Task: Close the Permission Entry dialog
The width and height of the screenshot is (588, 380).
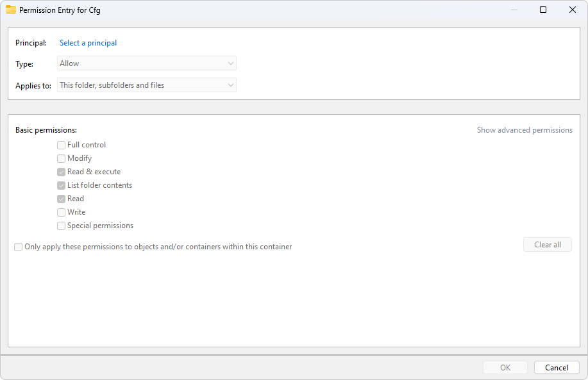Action: pos(572,10)
